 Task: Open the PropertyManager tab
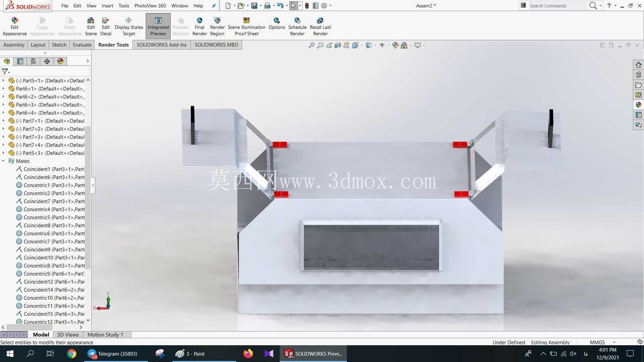point(20,61)
